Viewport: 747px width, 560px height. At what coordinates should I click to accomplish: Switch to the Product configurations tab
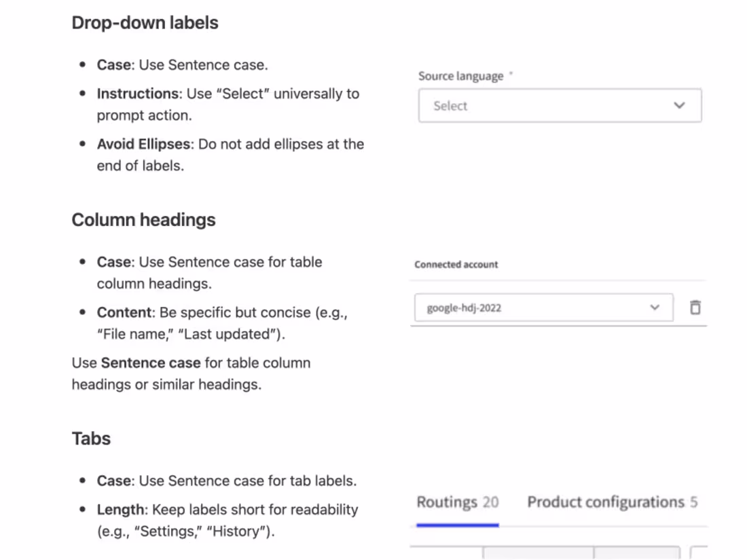point(603,502)
